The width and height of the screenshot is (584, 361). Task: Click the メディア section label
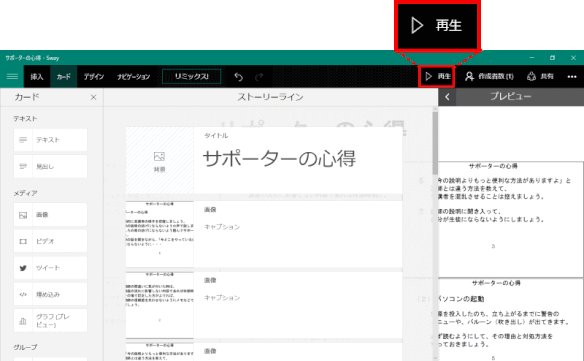(x=25, y=193)
